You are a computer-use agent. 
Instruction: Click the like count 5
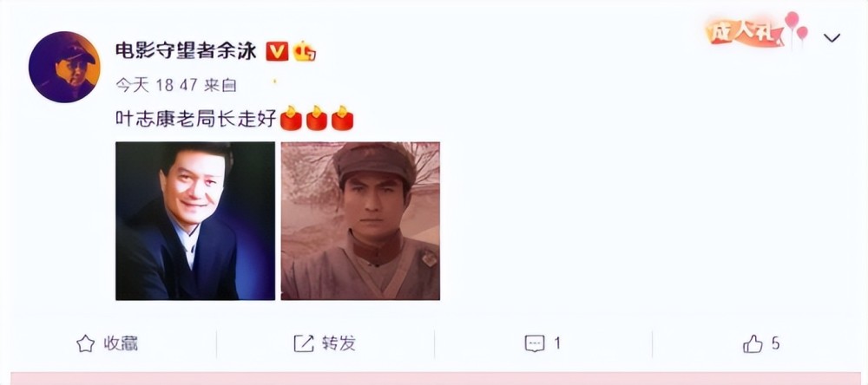pyautogui.click(x=775, y=343)
